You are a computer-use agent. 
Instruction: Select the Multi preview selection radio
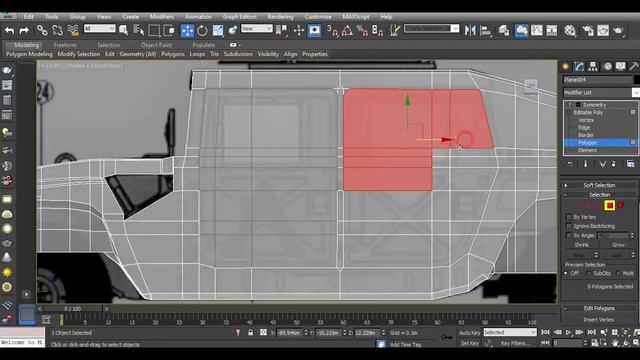tap(618, 273)
